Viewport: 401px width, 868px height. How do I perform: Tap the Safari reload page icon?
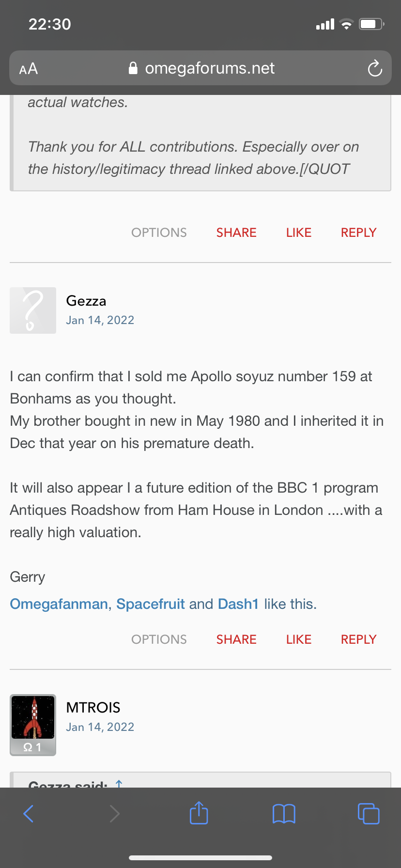375,69
